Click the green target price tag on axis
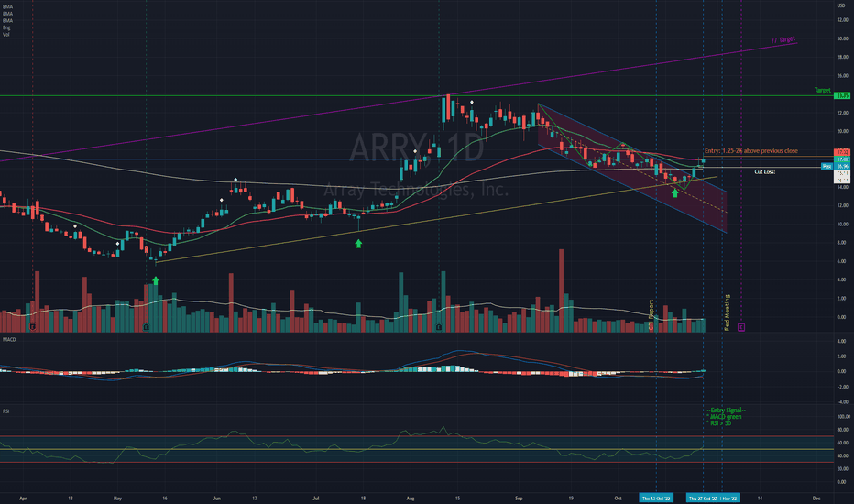854x504 pixels. (x=842, y=96)
